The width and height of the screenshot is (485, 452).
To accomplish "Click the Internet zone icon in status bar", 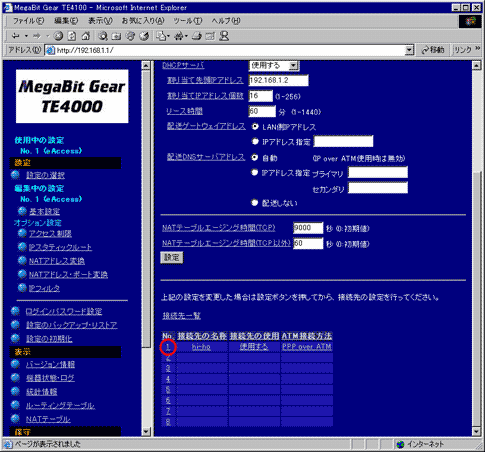I will [400, 444].
